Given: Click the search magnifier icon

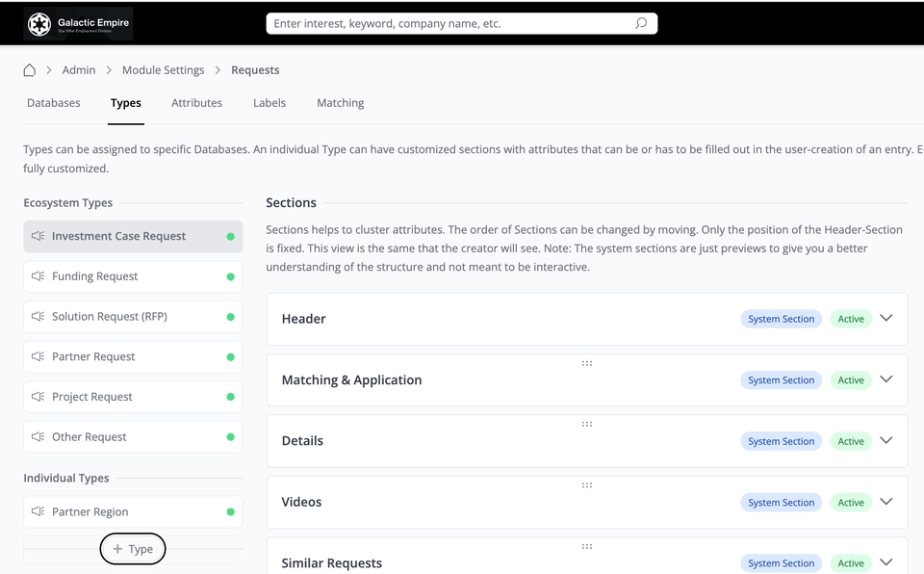Looking at the screenshot, I should point(641,23).
